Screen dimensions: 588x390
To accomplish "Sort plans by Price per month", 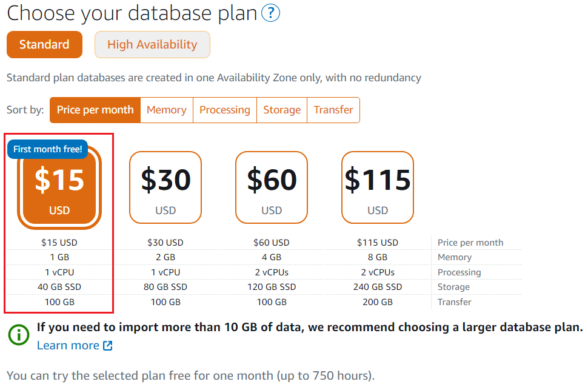I will (95, 110).
